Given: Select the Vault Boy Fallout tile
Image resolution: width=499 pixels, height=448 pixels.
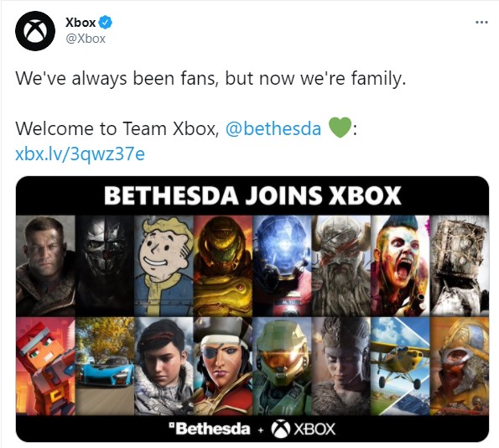Looking at the screenshot, I should pos(164,266).
